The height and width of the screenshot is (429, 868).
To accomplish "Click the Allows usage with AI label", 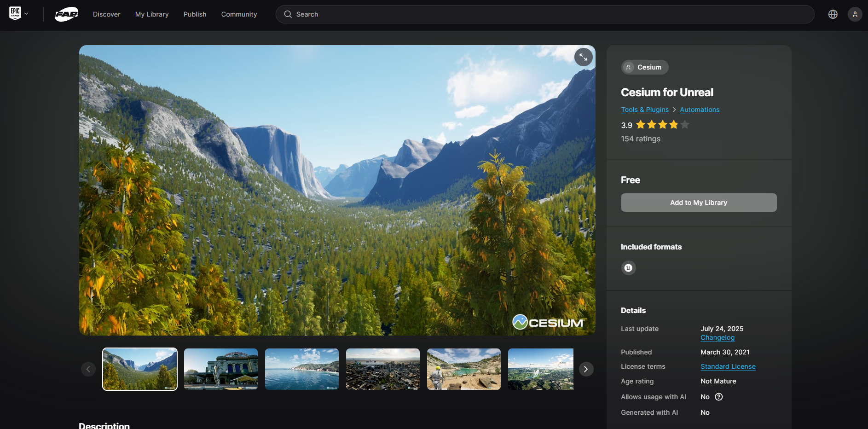I will (x=654, y=397).
